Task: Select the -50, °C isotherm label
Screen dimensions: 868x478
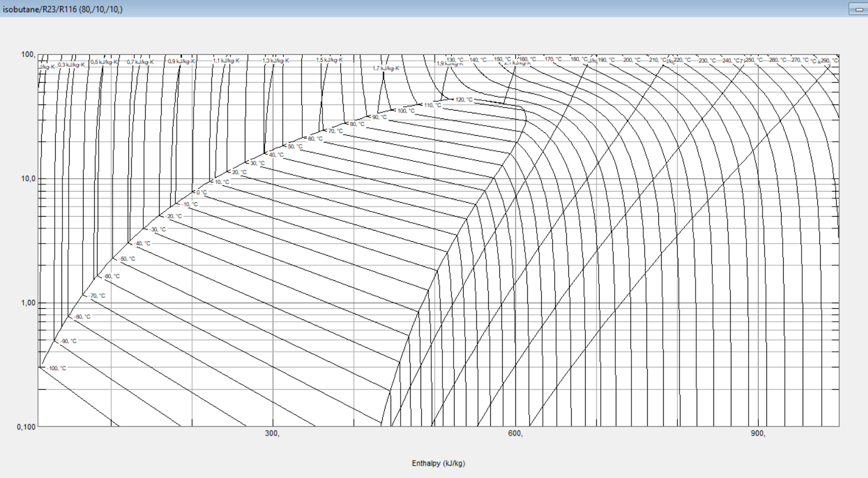Action: pyautogui.click(x=127, y=259)
